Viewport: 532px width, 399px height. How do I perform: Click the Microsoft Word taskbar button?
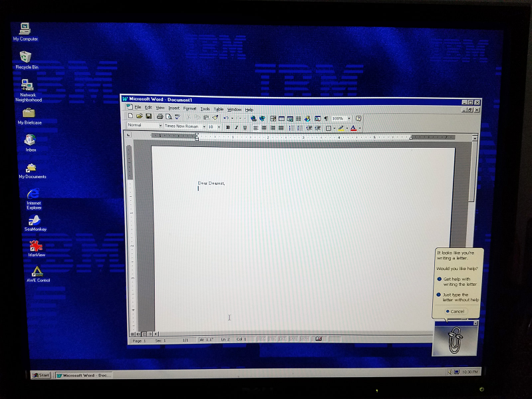coord(84,375)
